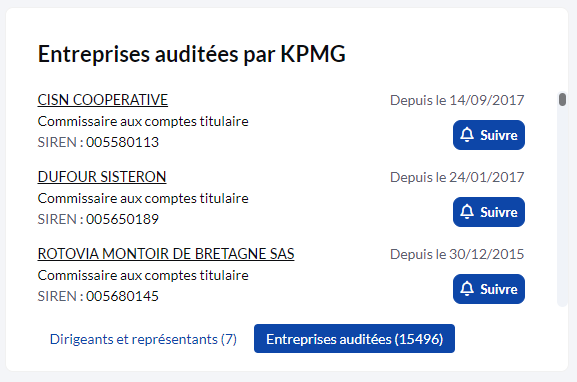Click the date Depuis le 14/09/2017
577x382 pixels.
tap(457, 100)
